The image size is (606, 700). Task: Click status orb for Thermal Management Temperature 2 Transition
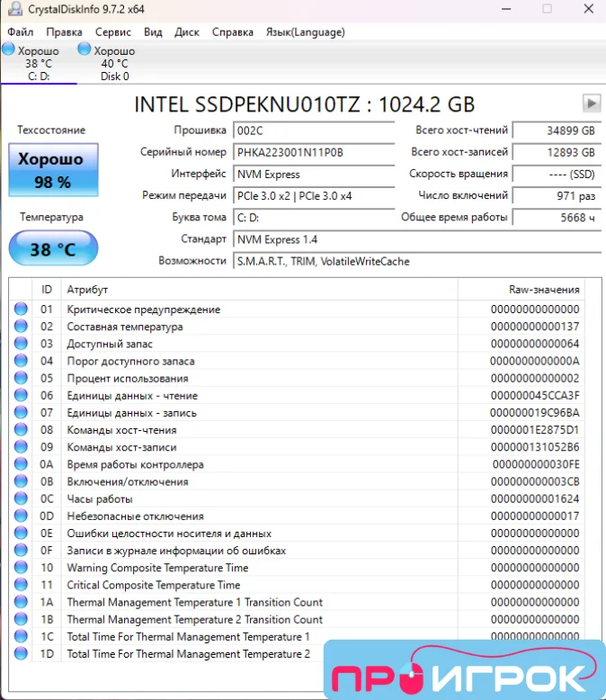coord(21,619)
